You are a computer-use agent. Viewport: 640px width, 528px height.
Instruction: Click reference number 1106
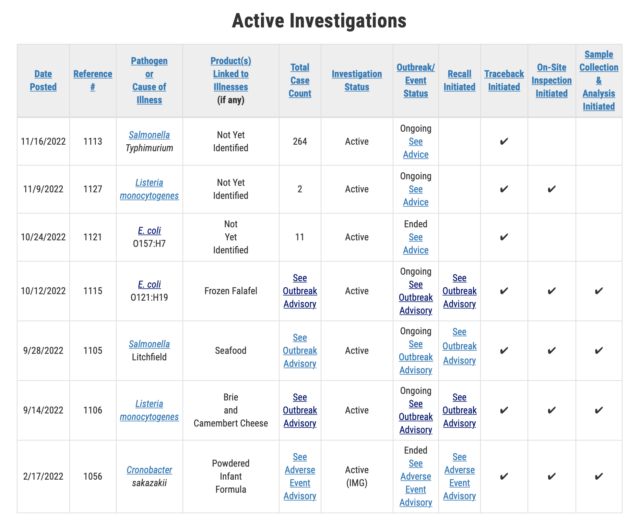coord(93,410)
